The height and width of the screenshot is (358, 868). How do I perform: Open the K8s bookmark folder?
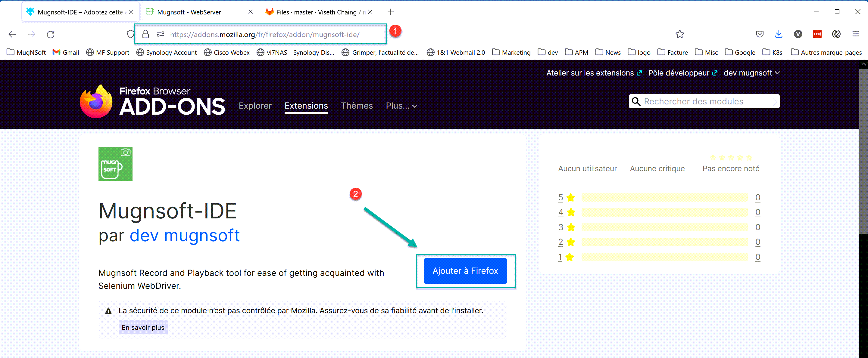772,52
